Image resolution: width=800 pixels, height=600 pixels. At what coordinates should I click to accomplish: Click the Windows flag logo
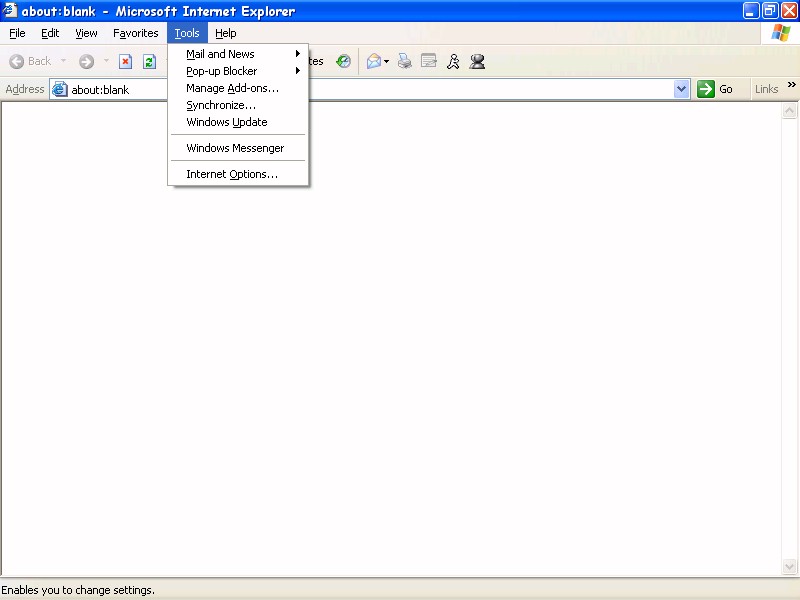[781, 33]
